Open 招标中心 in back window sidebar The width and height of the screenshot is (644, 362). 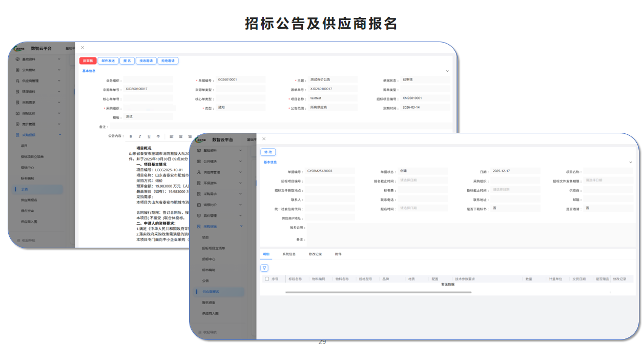click(x=28, y=167)
